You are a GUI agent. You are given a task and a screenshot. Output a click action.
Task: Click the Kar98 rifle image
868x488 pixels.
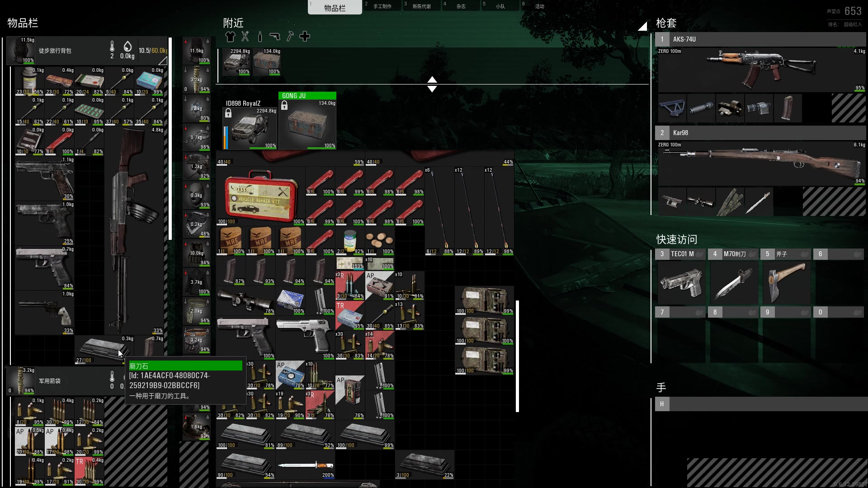coord(762,164)
